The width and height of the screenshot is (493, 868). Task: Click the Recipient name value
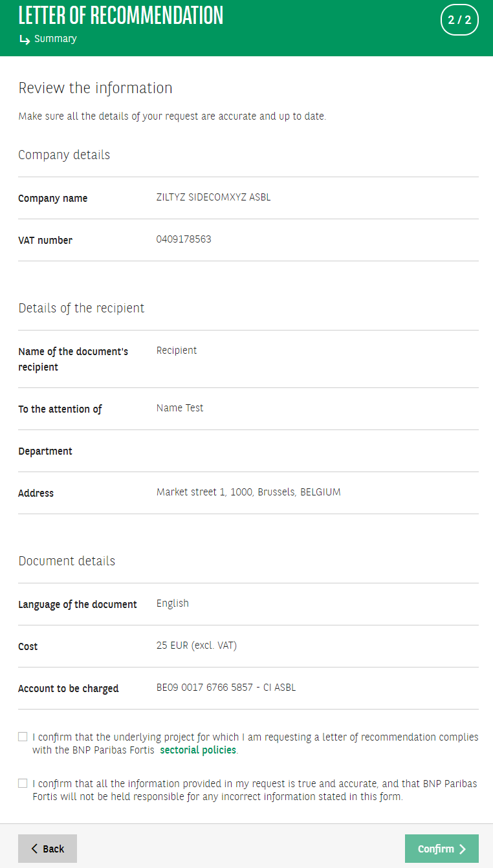pyautogui.click(x=177, y=351)
